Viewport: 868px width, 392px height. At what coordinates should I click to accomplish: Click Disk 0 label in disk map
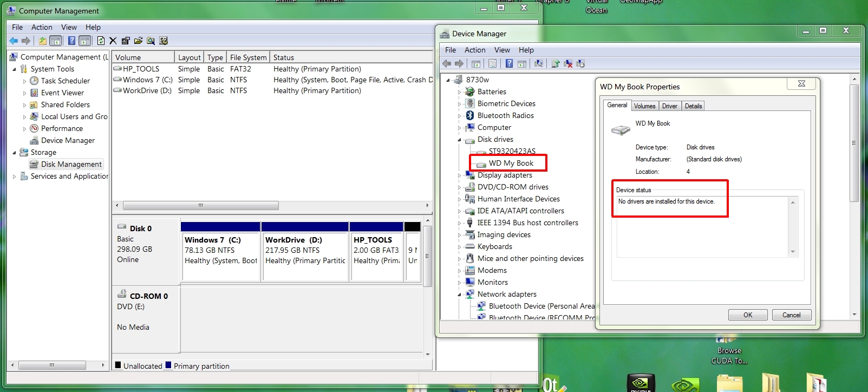(x=141, y=228)
